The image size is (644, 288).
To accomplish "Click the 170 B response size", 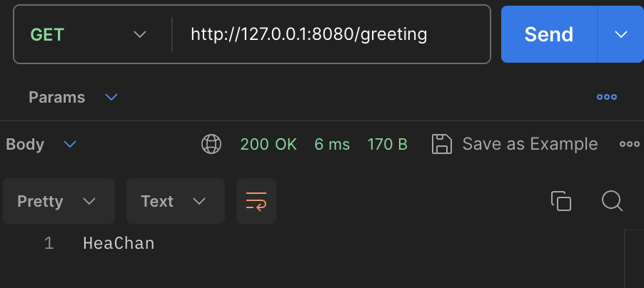I will pyautogui.click(x=387, y=145).
